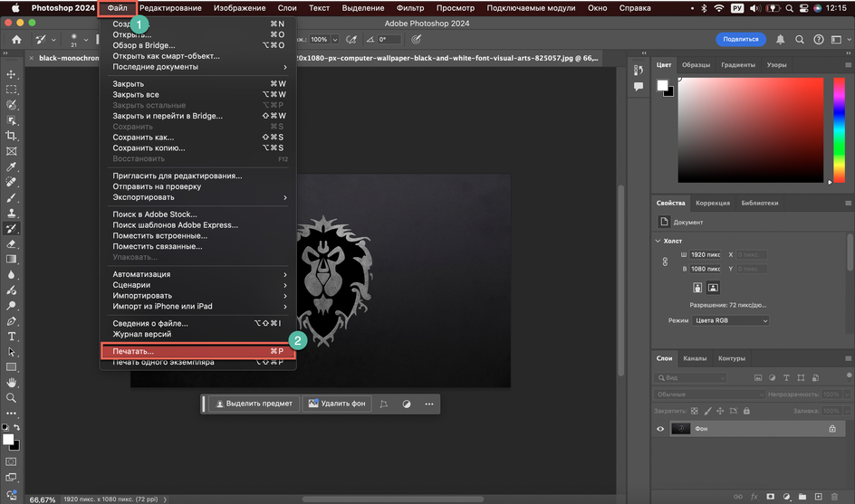Toggle lock position of layer
The width and height of the screenshot is (855, 504).
pyautogui.click(x=720, y=412)
